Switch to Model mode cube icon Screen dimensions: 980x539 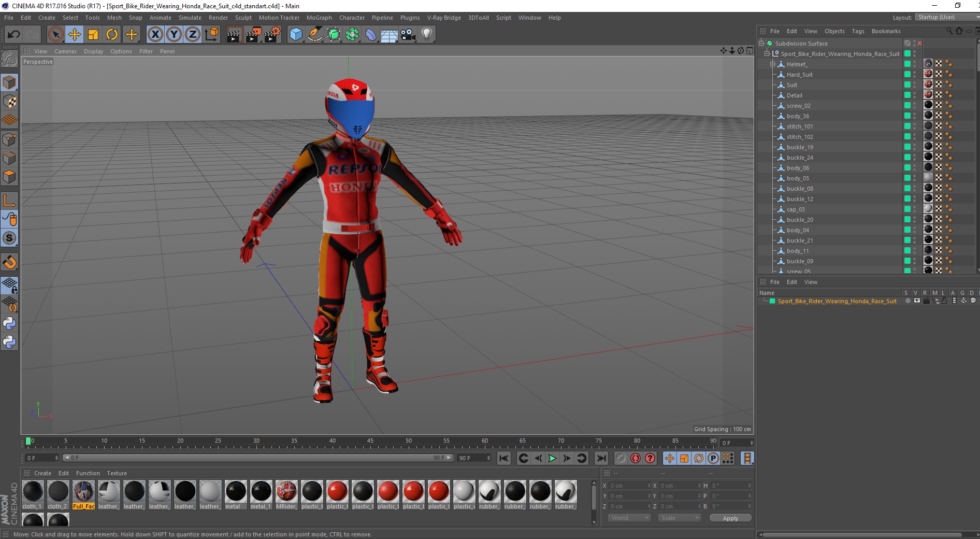point(9,82)
